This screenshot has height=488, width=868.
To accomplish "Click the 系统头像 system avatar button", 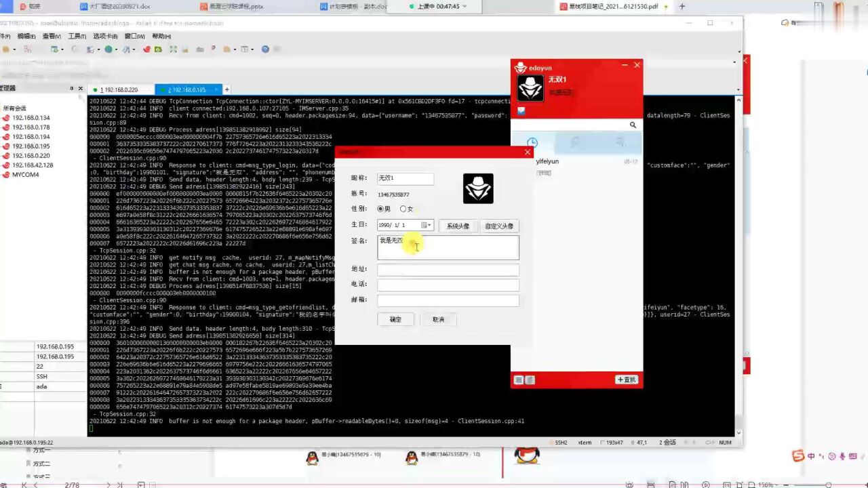I will pos(458,226).
